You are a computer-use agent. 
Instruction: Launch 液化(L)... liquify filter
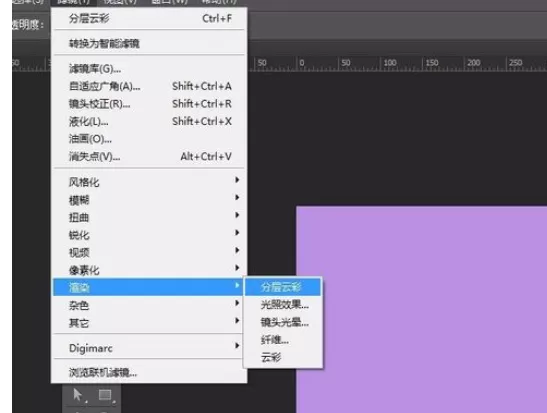(x=149, y=121)
